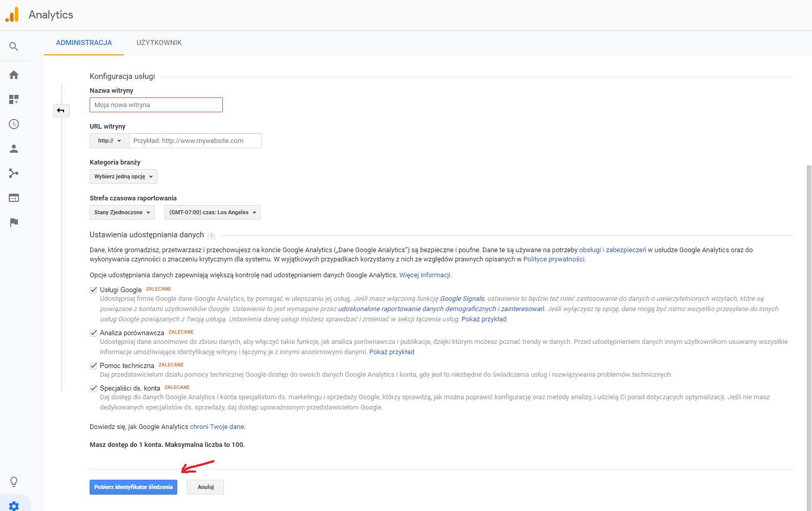Switch to ADMINISTRACJA tab
Viewport: 812px width, 511px height.
click(x=84, y=43)
